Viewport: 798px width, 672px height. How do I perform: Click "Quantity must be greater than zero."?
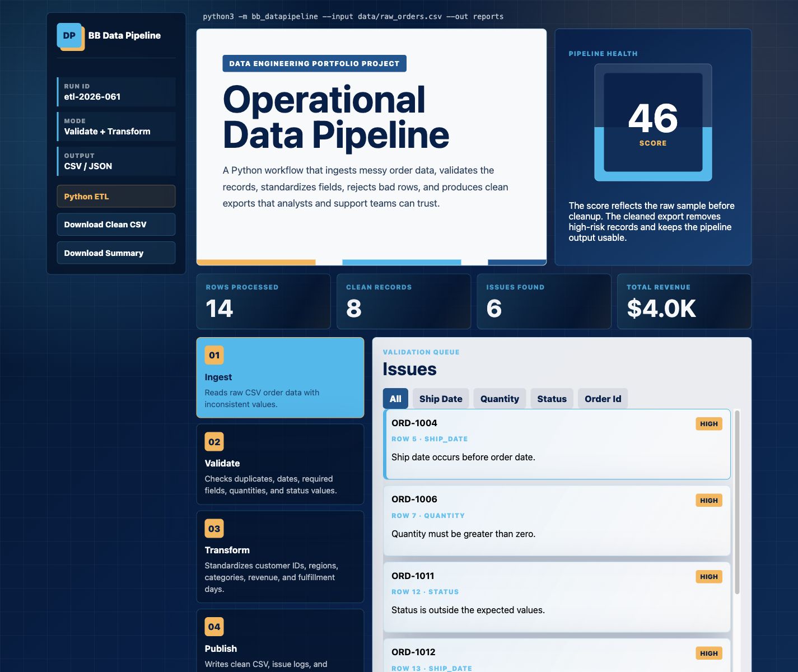(x=464, y=534)
